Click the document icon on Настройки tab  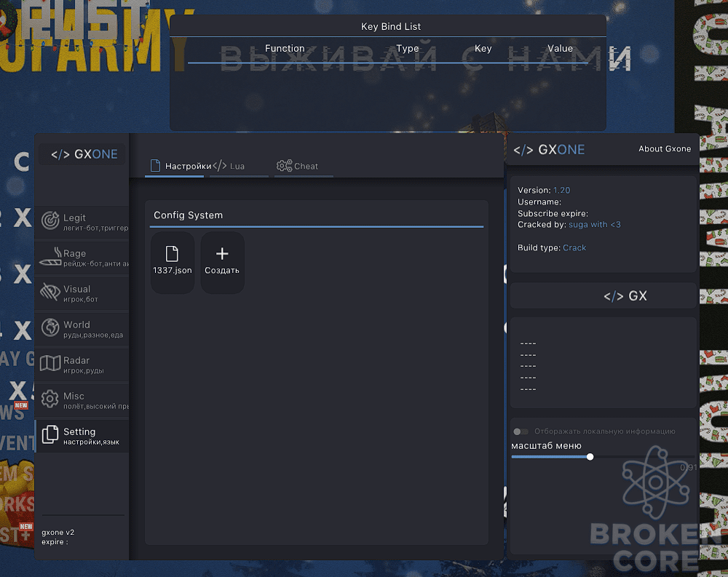(x=155, y=166)
